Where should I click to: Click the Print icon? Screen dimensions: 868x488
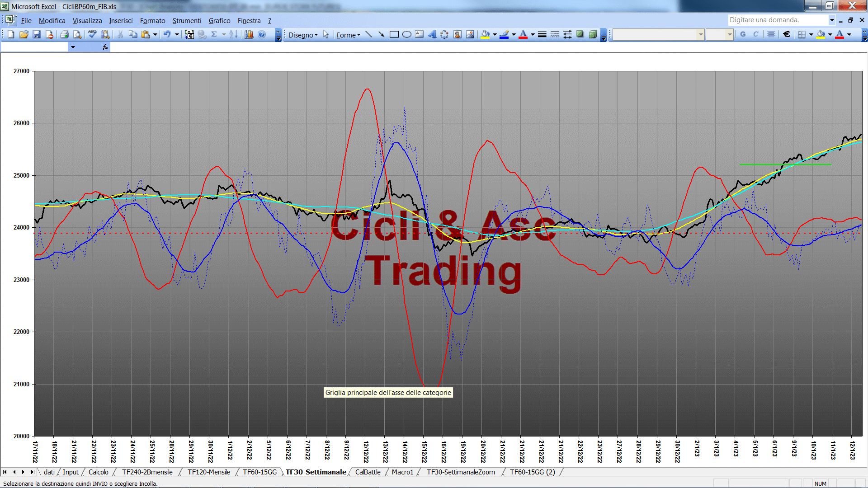(x=64, y=34)
